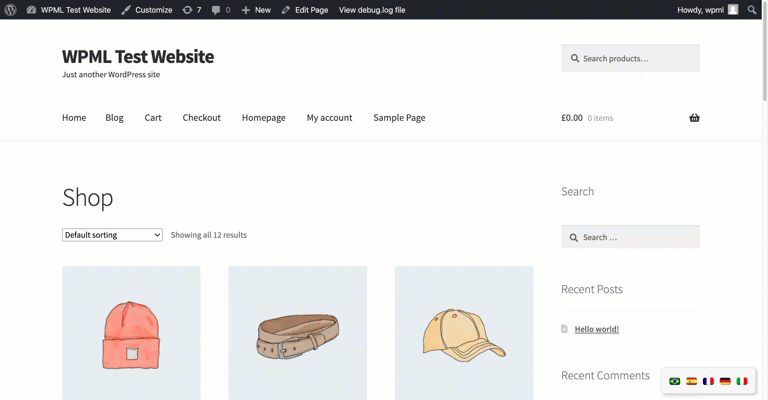Open the shopping basket icon
768x400 pixels.
[x=694, y=118]
